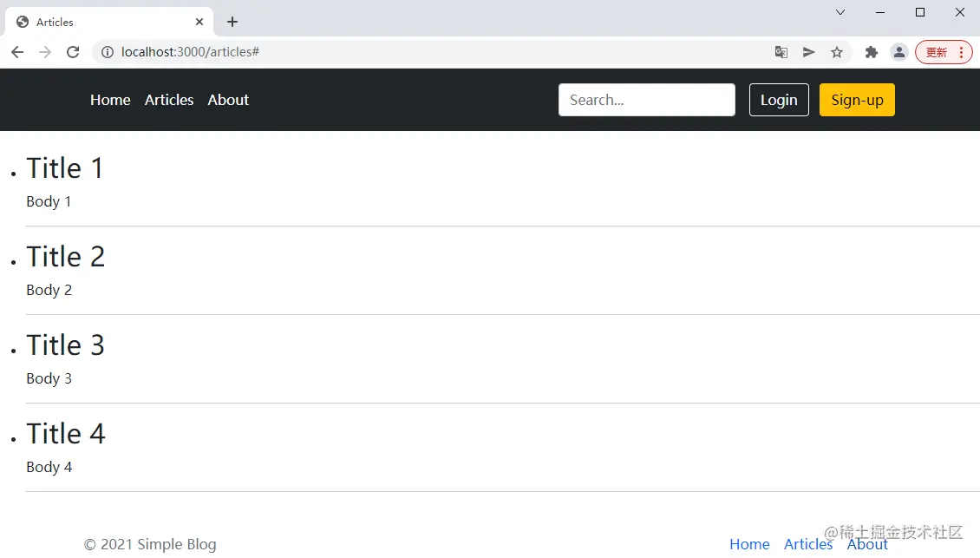The image size is (980, 558).
Task: Follow the footer Articles link
Action: pyautogui.click(x=808, y=544)
